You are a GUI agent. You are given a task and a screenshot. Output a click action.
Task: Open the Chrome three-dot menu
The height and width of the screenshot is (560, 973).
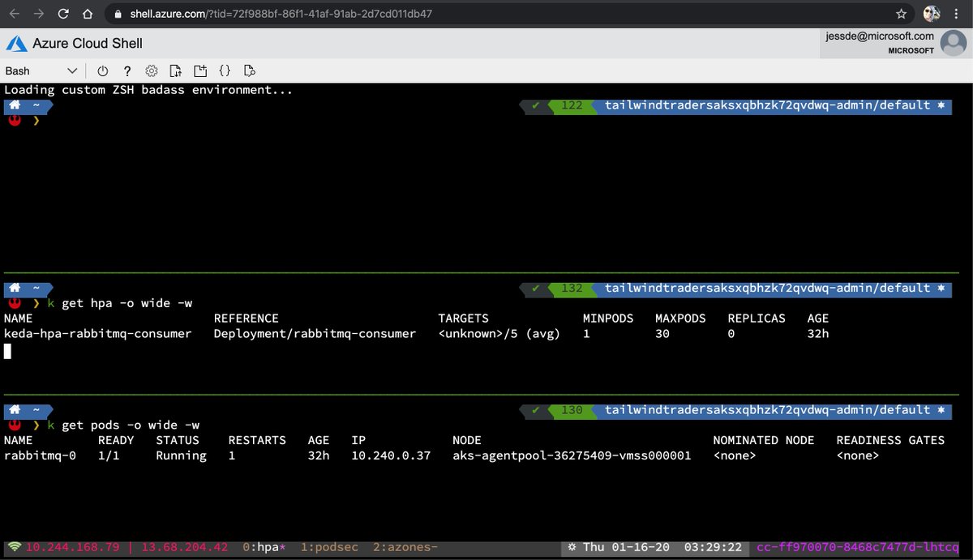958,14
